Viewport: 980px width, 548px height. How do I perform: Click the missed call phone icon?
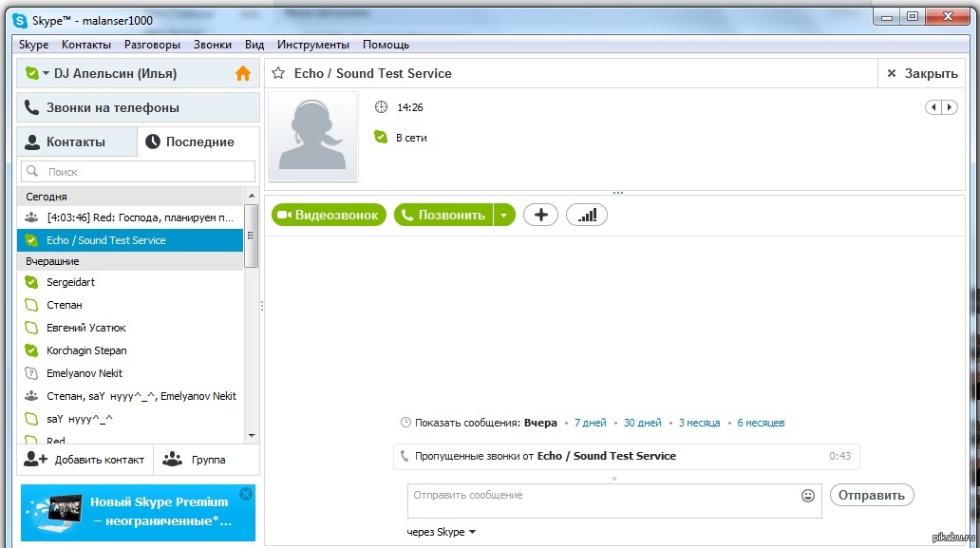405,456
